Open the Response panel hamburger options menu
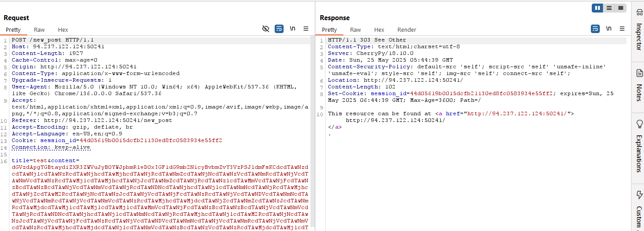Viewport: 644px width, 231px height. point(622,29)
